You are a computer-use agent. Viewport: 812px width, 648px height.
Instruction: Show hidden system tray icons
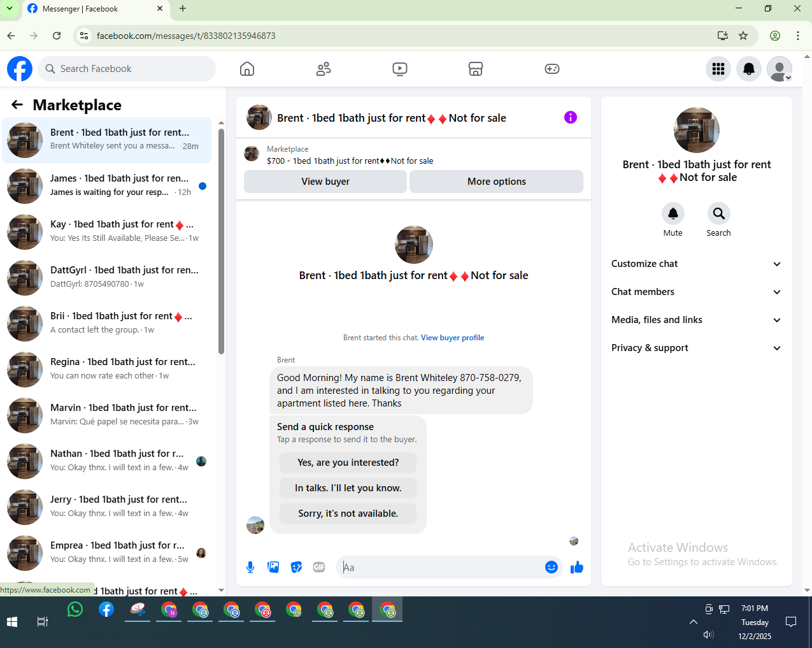(x=694, y=622)
